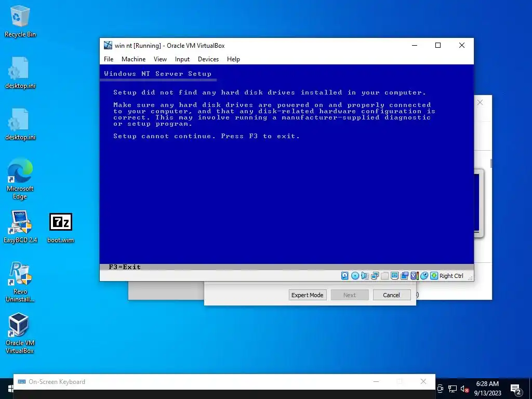
Task: Close the dialog behind the VirtualBox window
Action: click(480, 102)
